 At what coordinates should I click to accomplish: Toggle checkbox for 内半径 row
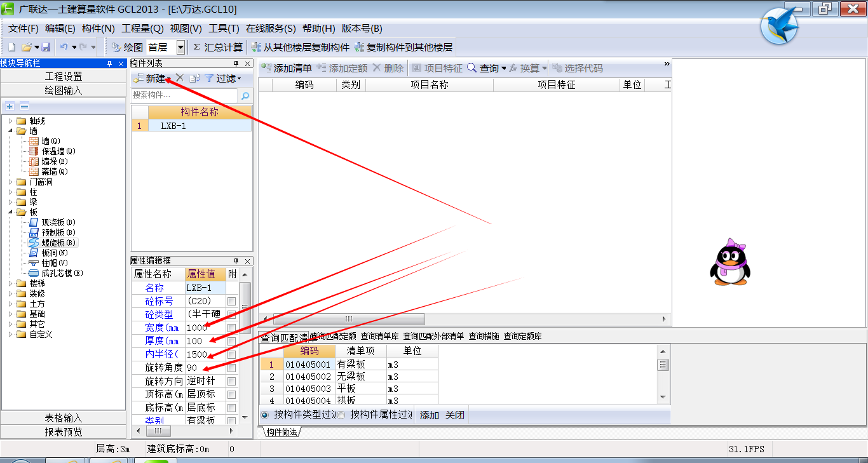point(232,354)
